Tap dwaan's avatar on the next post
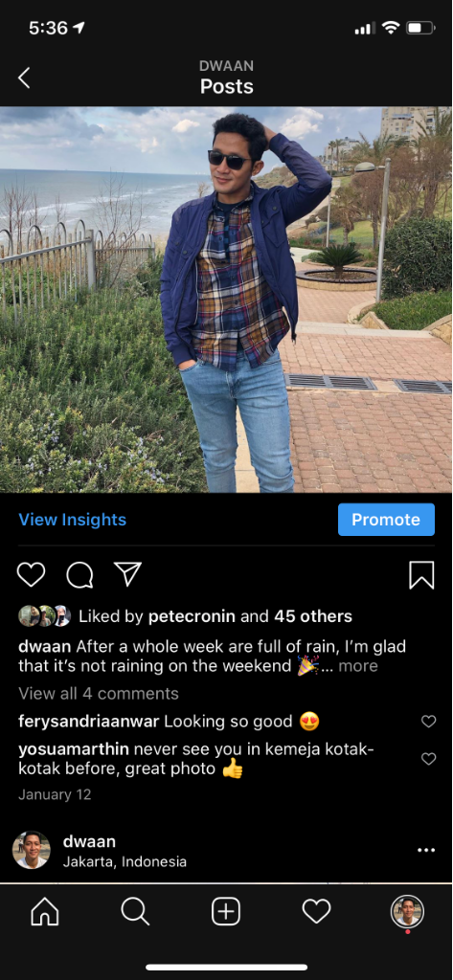Viewport: 453px width, 980px height. tap(32, 850)
